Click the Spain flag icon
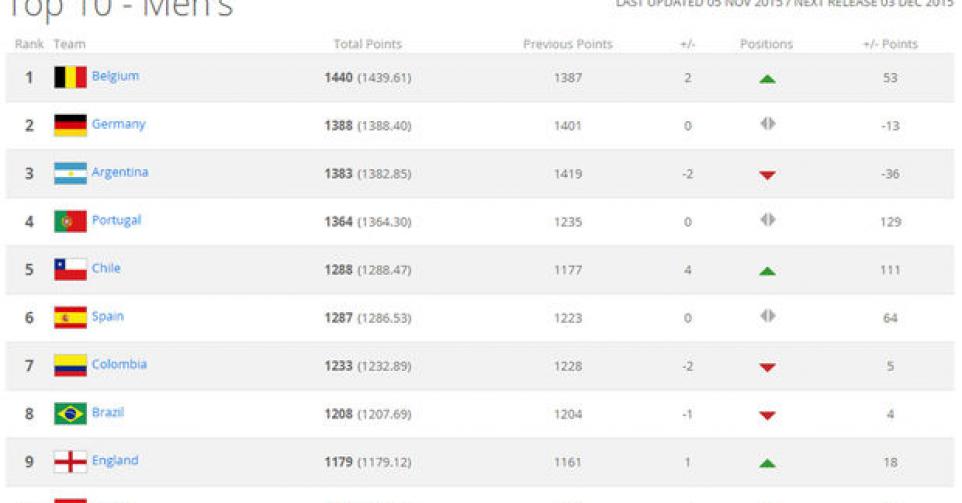Image resolution: width=962 pixels, height=503 pixels. coord(70,318)
